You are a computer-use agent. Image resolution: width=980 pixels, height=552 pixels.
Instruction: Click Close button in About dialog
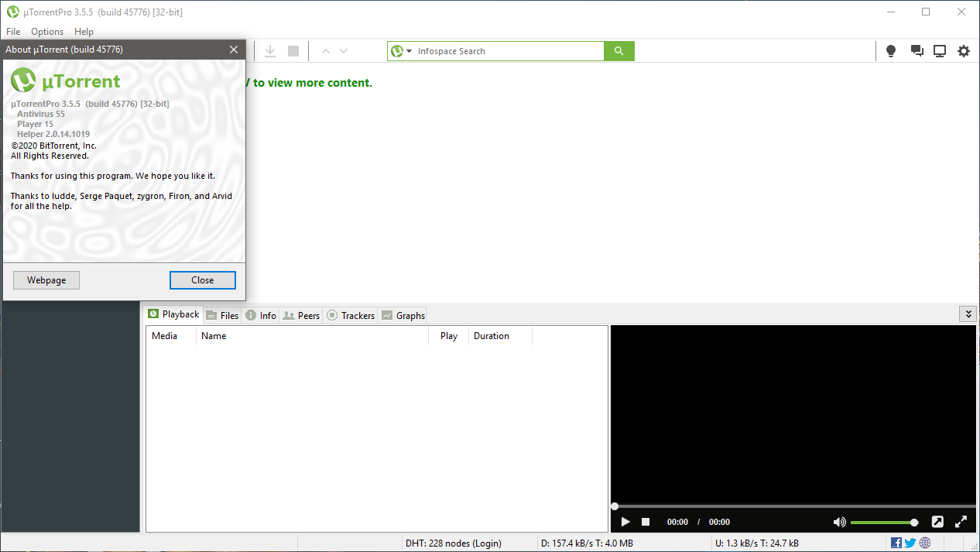[203, 280]
